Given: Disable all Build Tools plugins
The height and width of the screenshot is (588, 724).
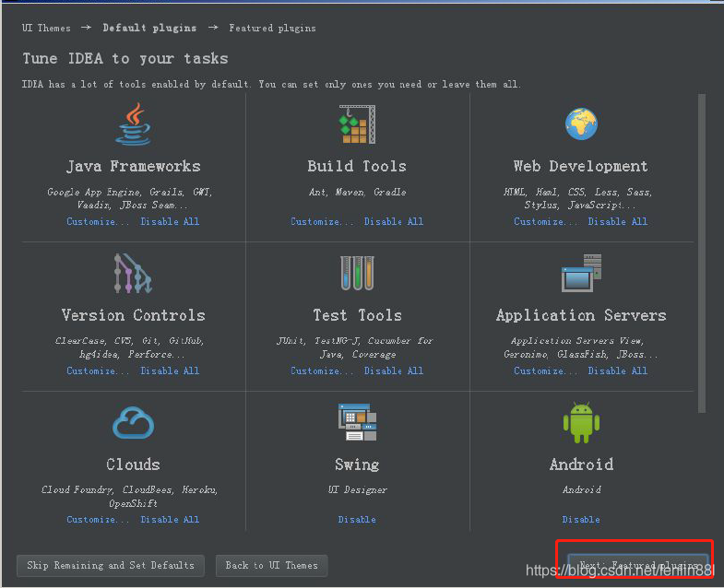Looking at the screenshot, I should point(394,221).
